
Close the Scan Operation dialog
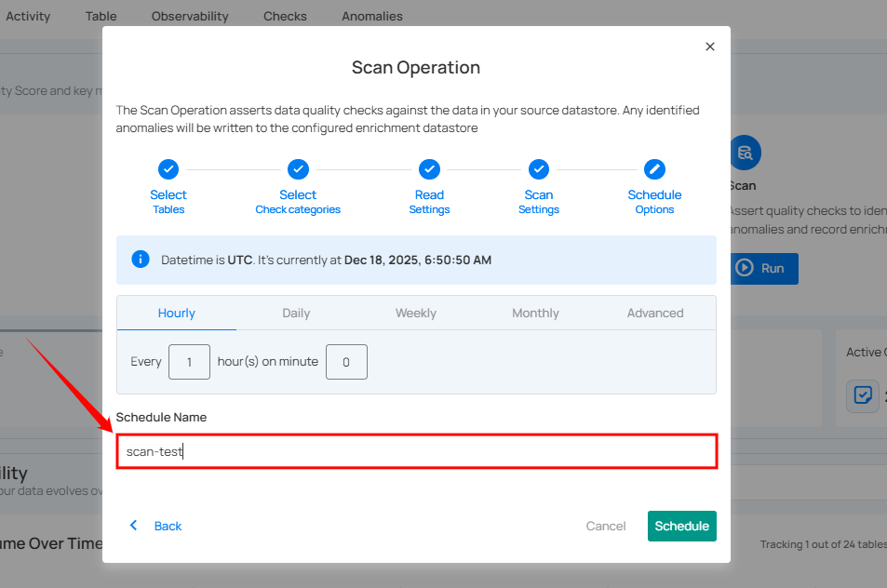[x=710, y=47]
